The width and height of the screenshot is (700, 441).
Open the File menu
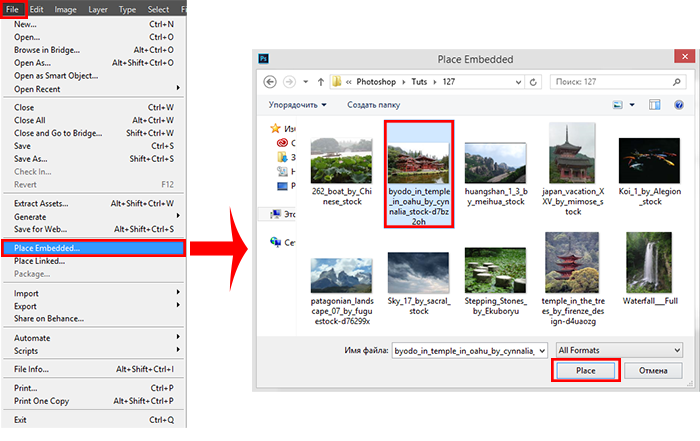click(x=12, y=9)
